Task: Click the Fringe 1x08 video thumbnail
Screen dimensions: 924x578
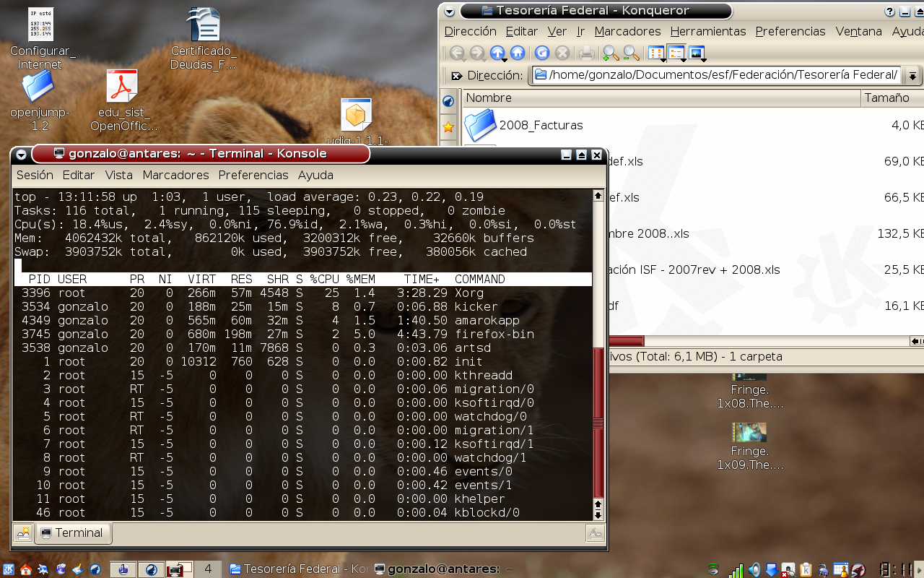Action: coord(749,376)
